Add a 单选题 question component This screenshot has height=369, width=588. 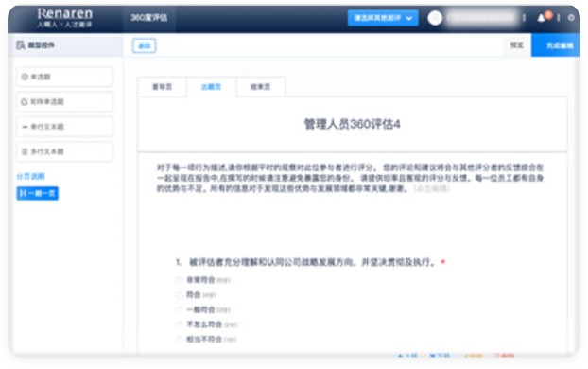coord(64,77)
